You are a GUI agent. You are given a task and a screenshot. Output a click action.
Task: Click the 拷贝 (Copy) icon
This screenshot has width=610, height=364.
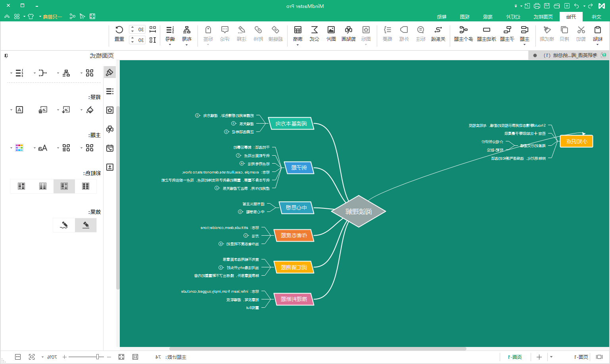[564, 30]
